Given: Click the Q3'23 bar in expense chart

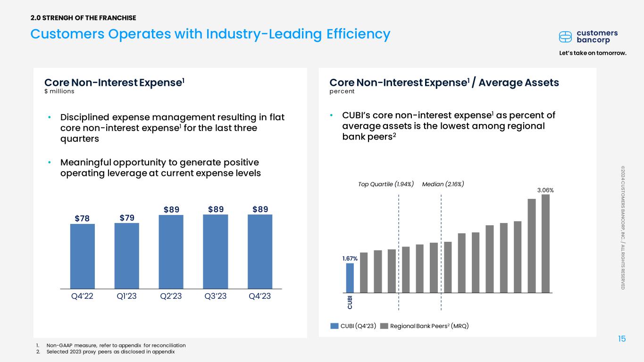Looking at the screenshot, I should (x=215, y=252).
